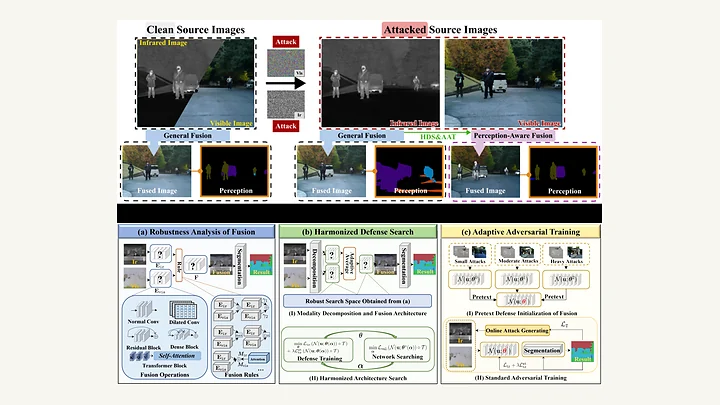Click General Fusion label under attacked sources
This screenshot has width=720, height=405.
point(362,135)
